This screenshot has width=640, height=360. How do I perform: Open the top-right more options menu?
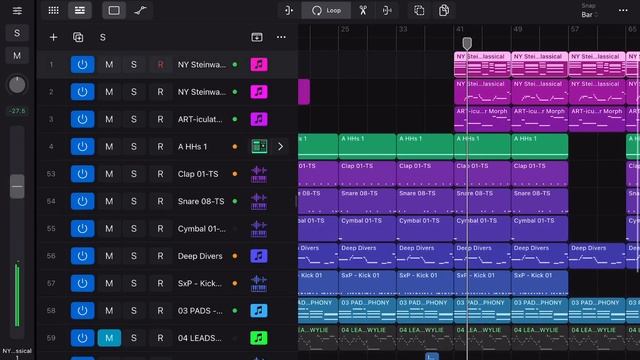pyautogui.click(x=623, y=11)
